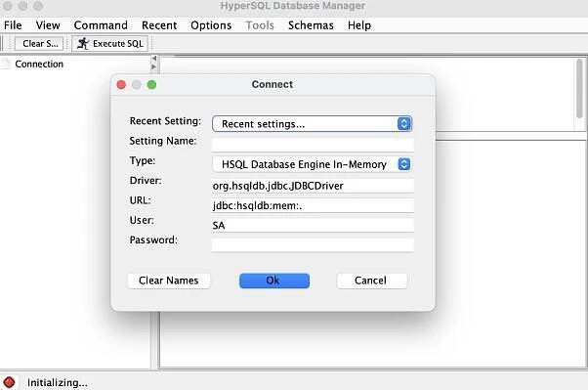Confirm connection with Ok button
Viewport: 588px width, 390px height.
[274, 281]
